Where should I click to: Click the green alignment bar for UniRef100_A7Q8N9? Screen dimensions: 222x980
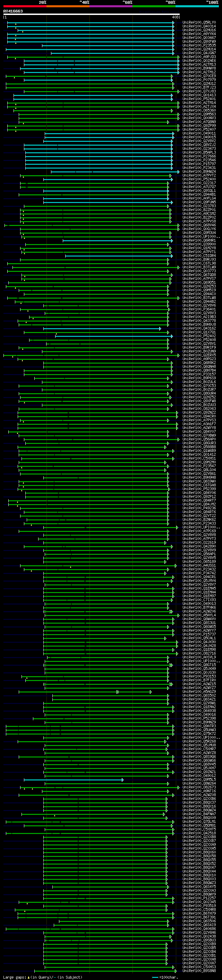pos(94,122)
